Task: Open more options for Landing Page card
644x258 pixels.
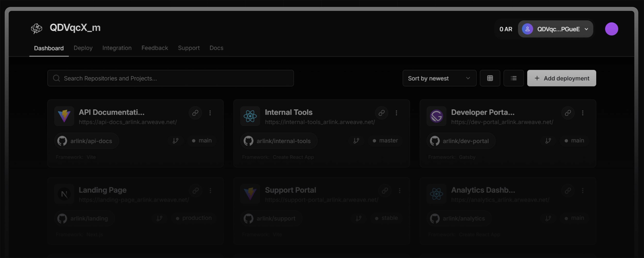Action: point(210,191)
